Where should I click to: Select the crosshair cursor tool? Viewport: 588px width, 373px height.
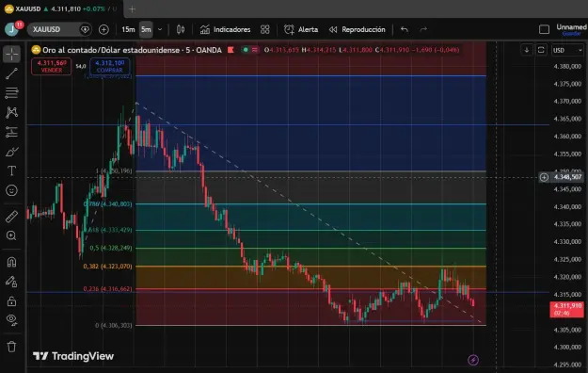11,54
